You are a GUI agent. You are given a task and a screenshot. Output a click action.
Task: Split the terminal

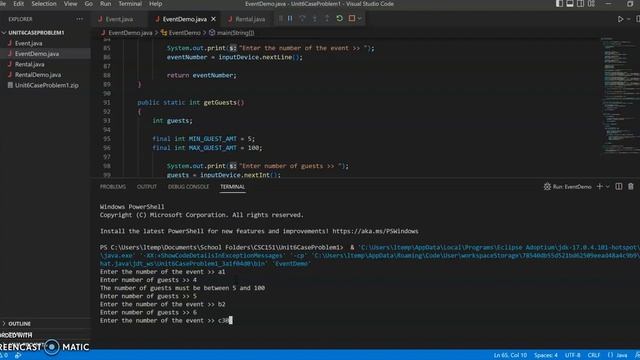[x=619, y=187]
